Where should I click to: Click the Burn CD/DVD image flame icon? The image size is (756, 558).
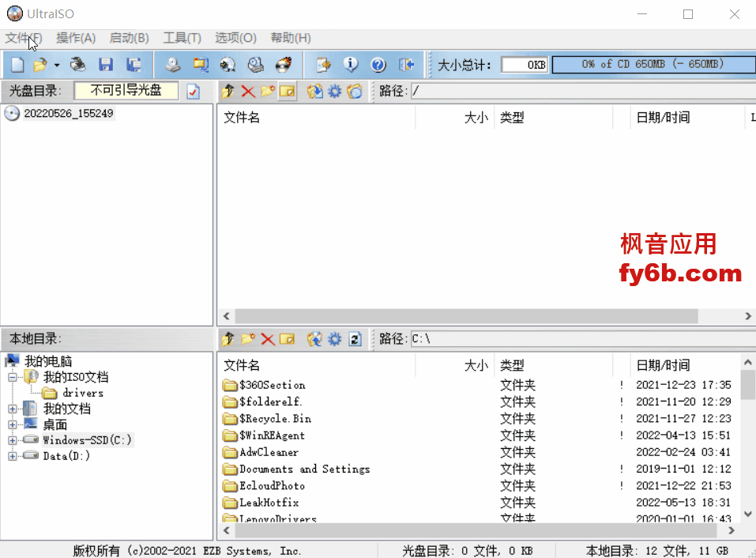point(284,65)
